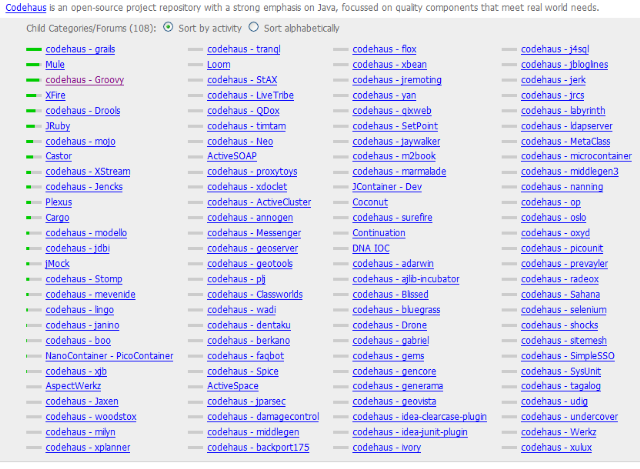Open the codehaus - QDox link
Image resolution: width=640 pixels, height=469 pixels.
click(243, 111)
